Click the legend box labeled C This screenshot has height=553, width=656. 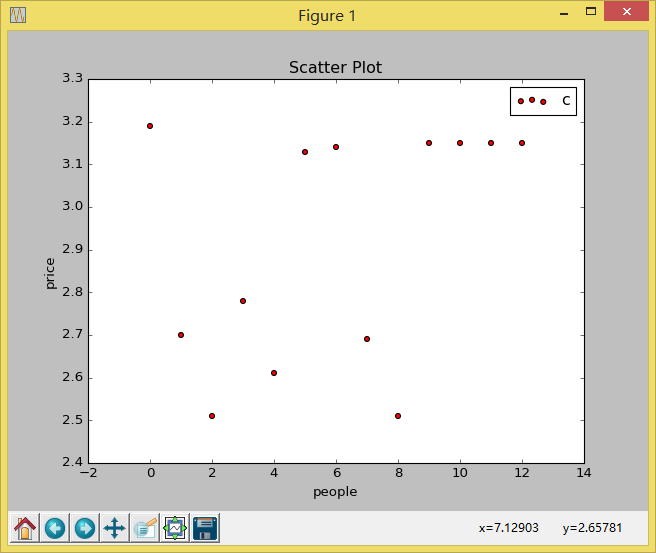click(543, 101)
